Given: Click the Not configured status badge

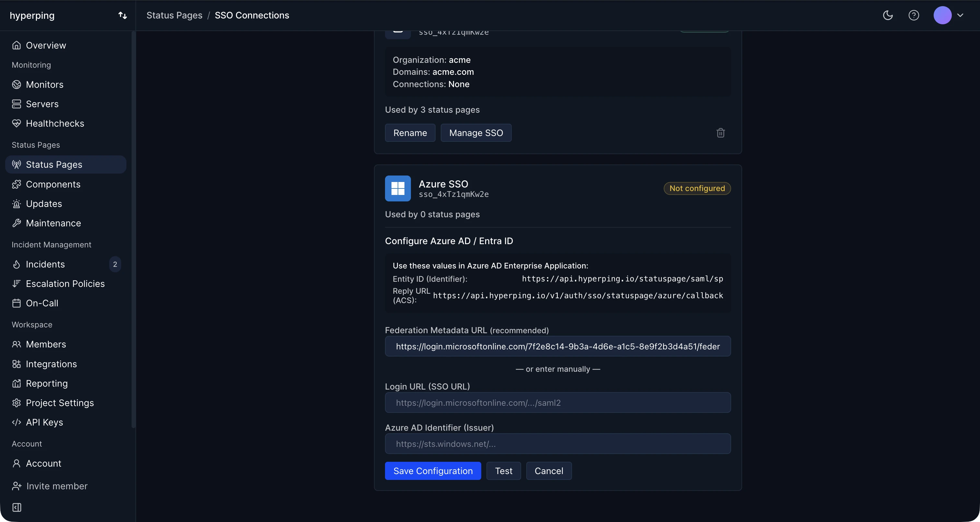Looking at the screenshot, I should click(x=697, y=188).
